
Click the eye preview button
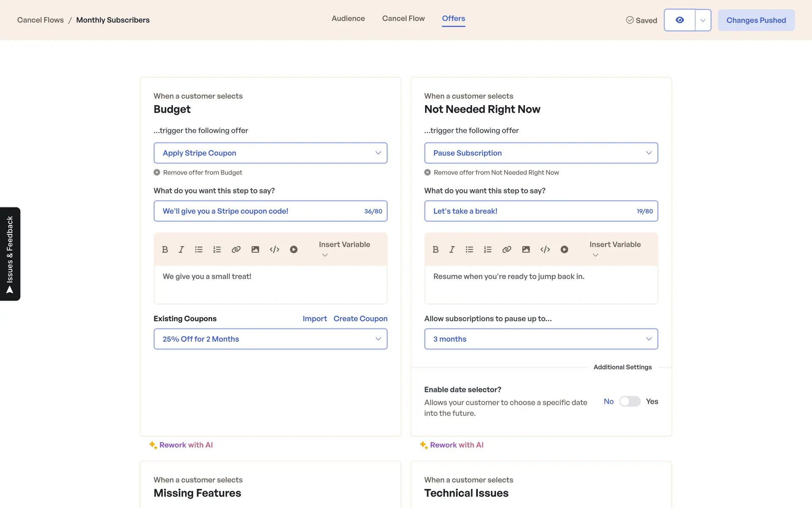pos(680,20)
